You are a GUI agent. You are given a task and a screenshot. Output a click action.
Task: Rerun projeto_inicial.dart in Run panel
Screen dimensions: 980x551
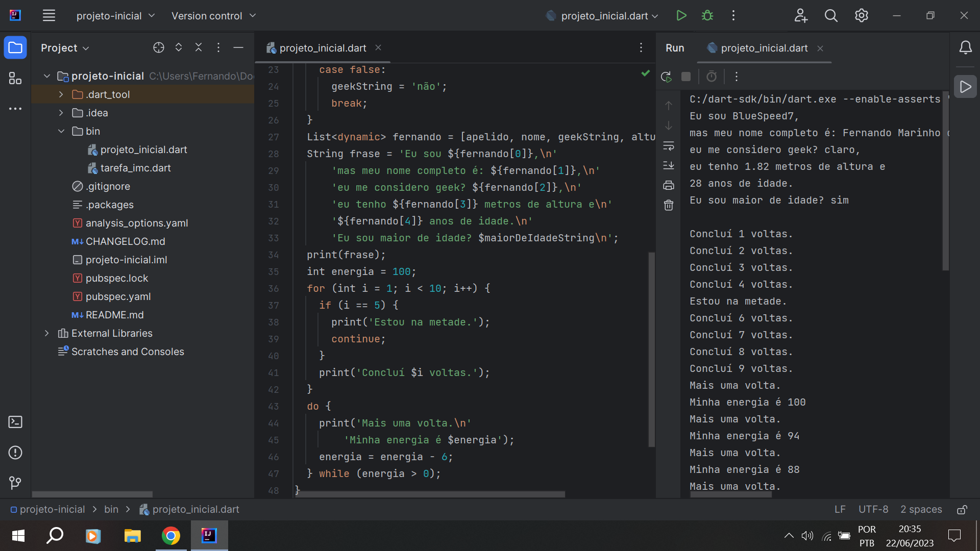click(666, 77)
